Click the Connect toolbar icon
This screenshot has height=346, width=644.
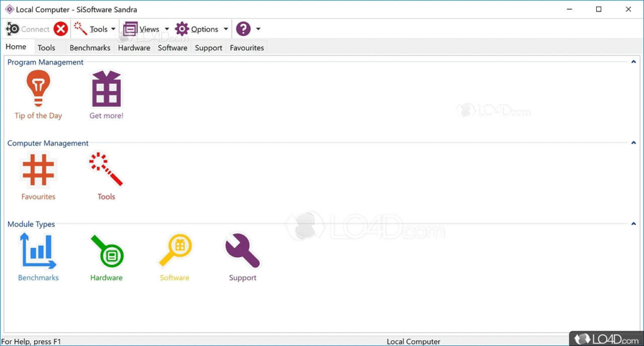pos(13,29)
